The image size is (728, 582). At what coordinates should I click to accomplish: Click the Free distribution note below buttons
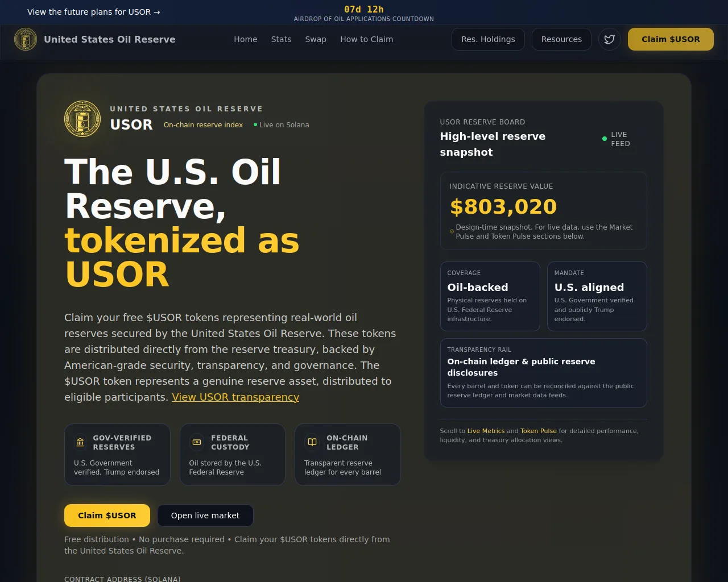point(227,545)
